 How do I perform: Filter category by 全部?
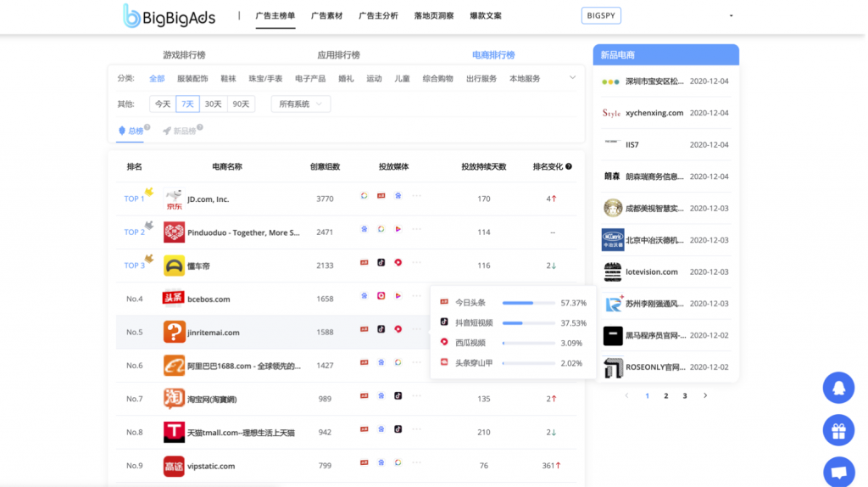point(157,79)
